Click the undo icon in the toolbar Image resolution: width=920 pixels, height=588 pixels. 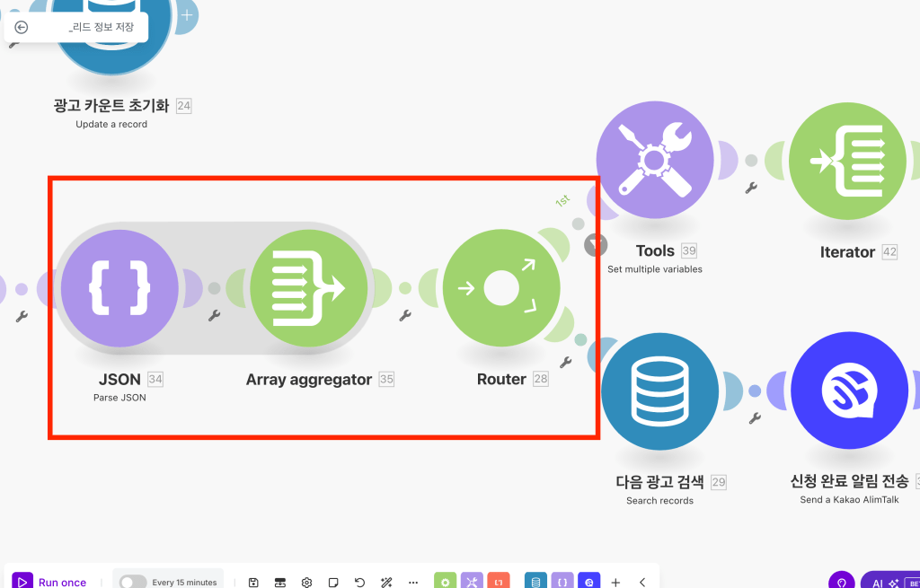tap(359, 582)
